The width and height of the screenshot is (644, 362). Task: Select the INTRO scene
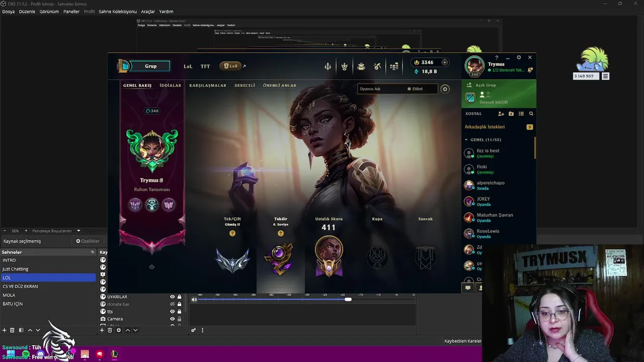(x=48, y=260)
